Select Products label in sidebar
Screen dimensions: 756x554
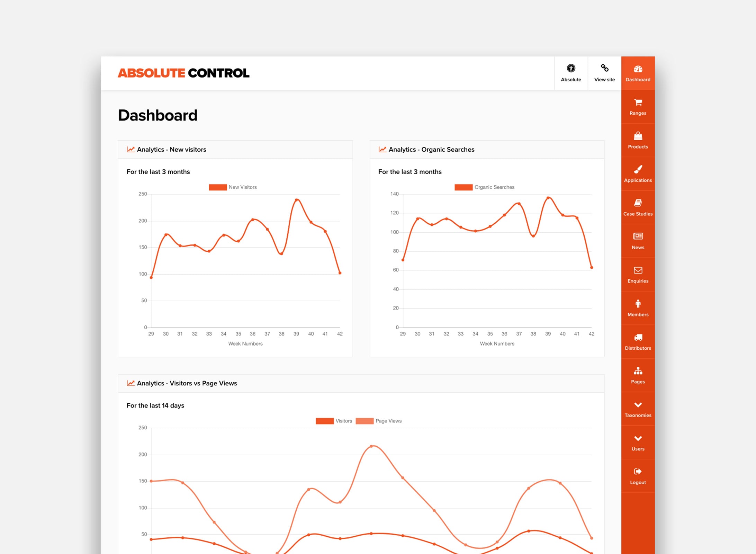pyautogui.click(x=638, y=147)
